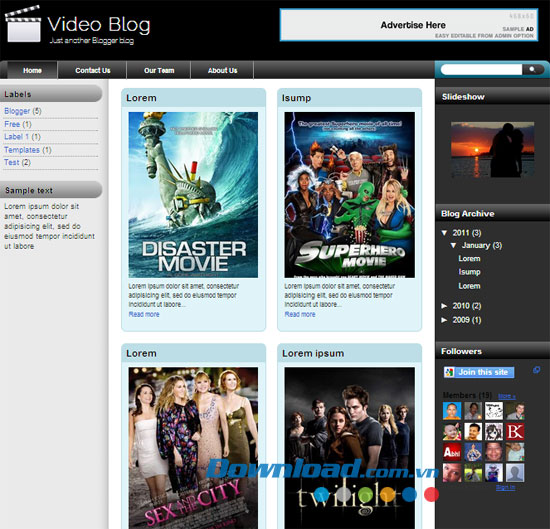Open the Test label link

(12, 162)
